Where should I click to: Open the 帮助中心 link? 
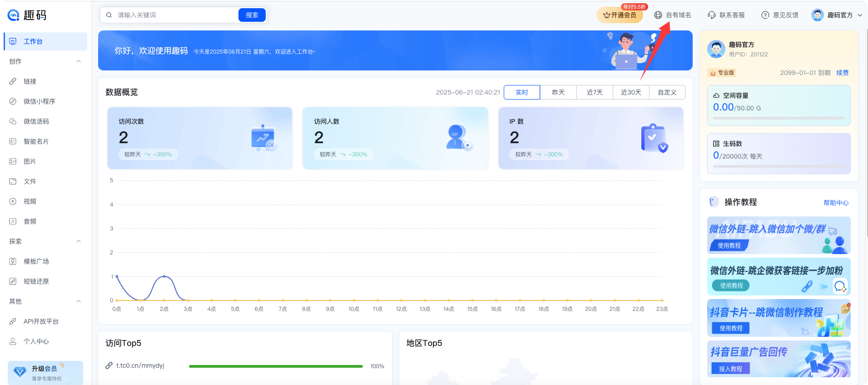tap(836, 203)
